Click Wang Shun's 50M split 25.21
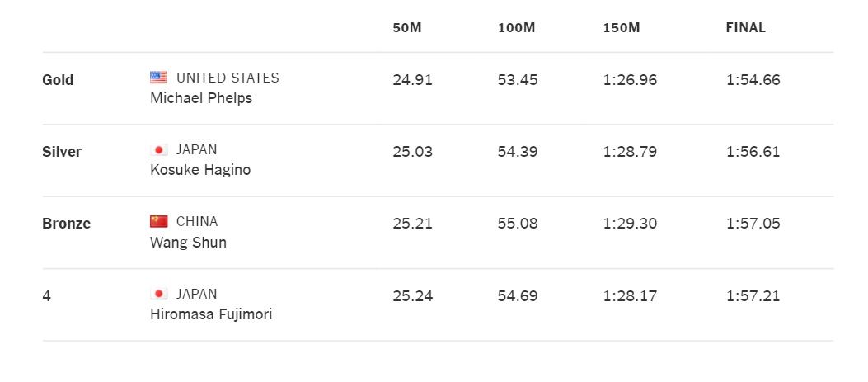 412,224
